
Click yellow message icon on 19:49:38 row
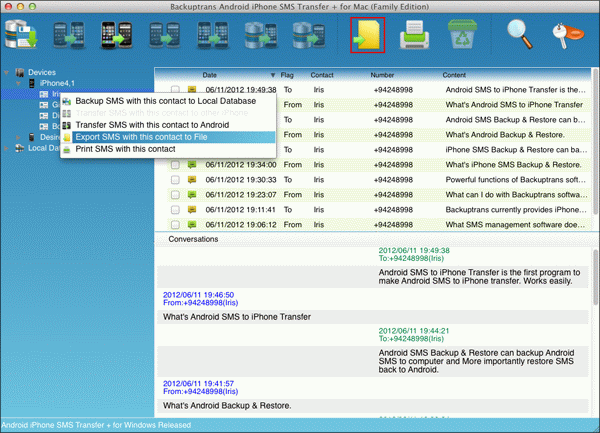pyautogui.click(x=192, y=90)
